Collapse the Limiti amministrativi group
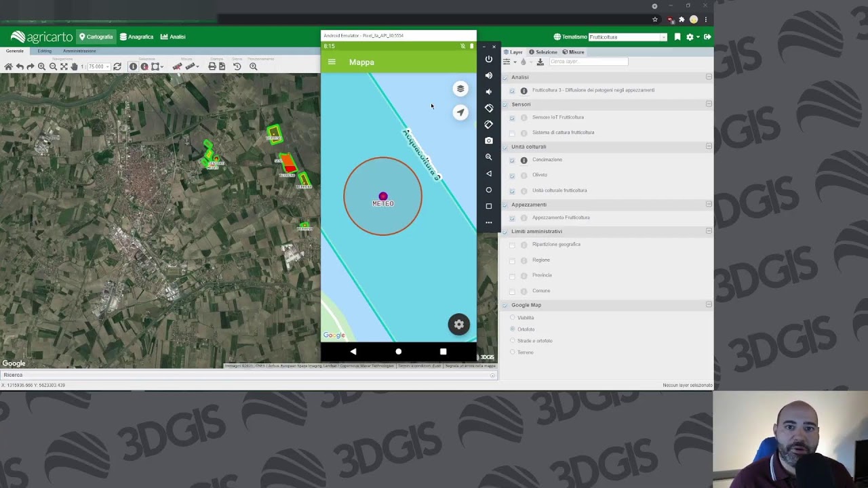Viewport: 868px width, 488px height. click(709, 231)
